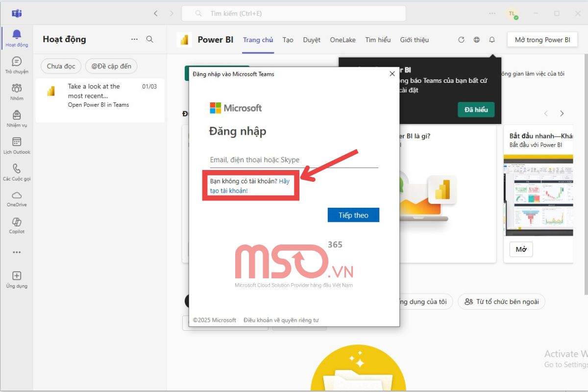Viewport: 588px width, 392px height.
Task: Switch to Tạo tab
Action: [288, 40]
